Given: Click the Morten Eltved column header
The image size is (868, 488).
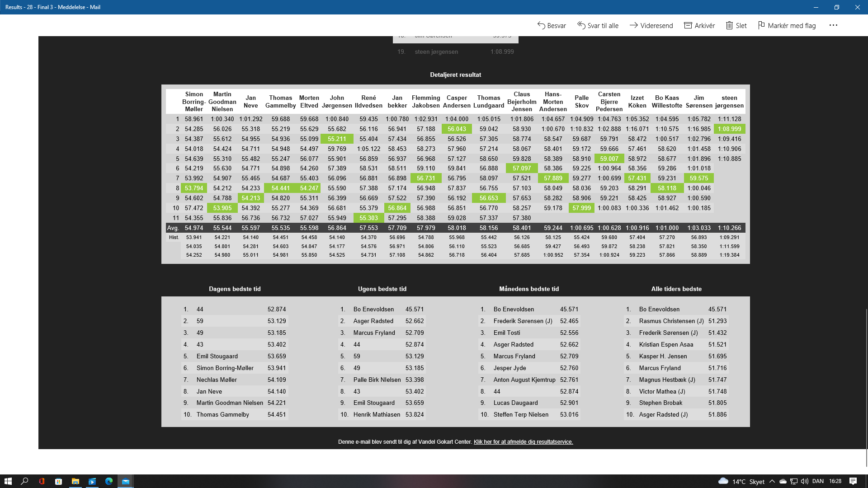Looking at the screenshot, I should click(x=309, y=102).
